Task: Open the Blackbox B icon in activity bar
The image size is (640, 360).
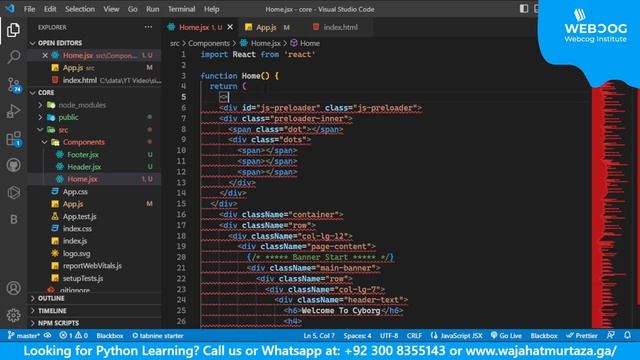Action: [x=13, y=220]
